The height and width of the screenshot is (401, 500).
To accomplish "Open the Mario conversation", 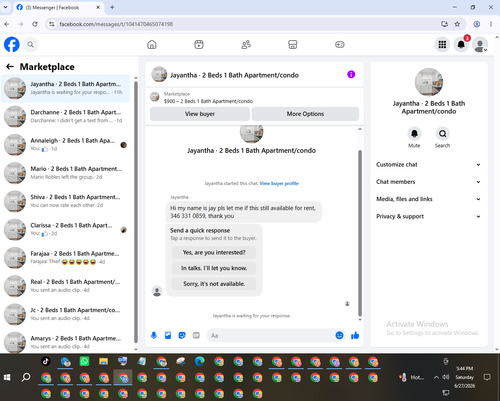I will 65,173.
